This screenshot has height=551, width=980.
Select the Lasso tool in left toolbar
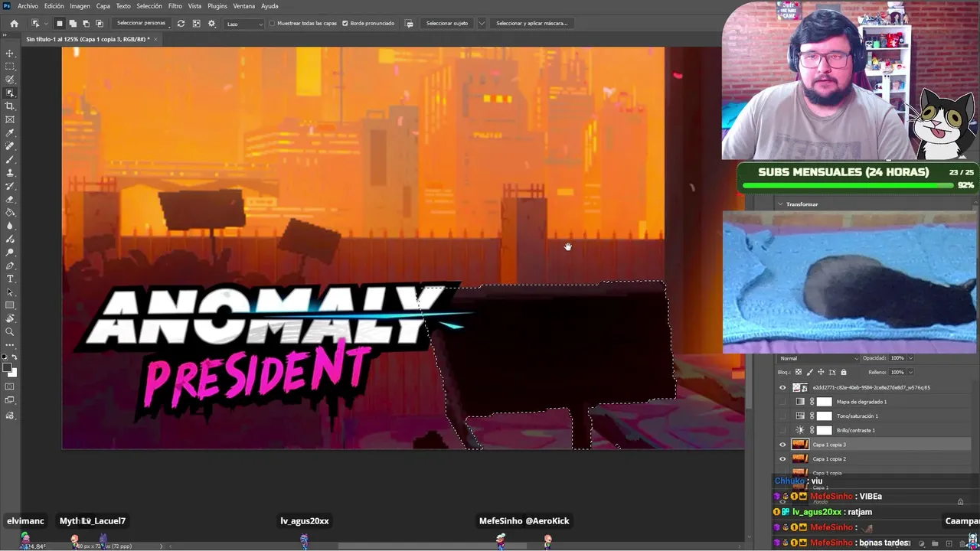click(x=10, y=80)
